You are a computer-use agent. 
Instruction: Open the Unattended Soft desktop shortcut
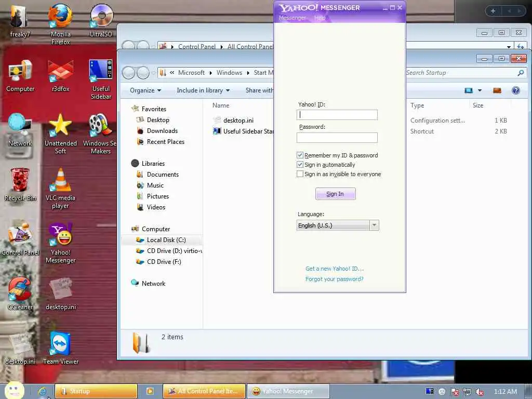coord(60,134)
